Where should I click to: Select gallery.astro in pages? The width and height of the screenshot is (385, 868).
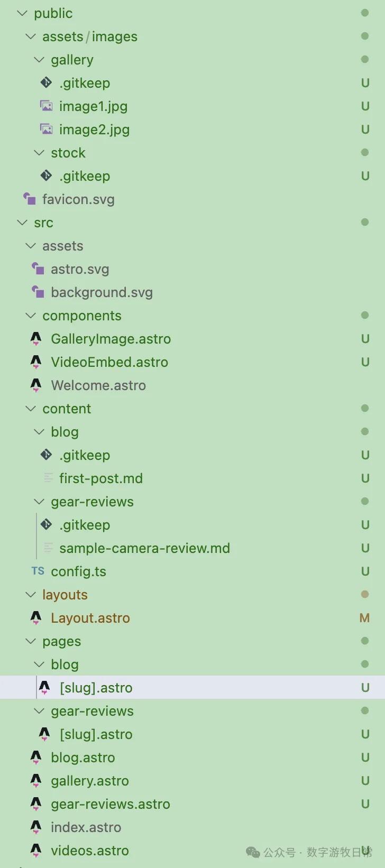(x=89, y=781)
